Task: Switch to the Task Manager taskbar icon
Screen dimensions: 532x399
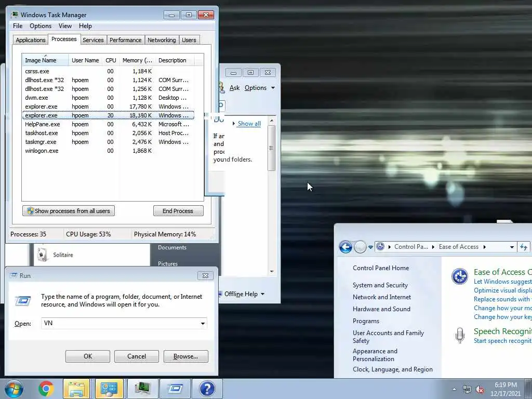Action: tap(142, 389)
